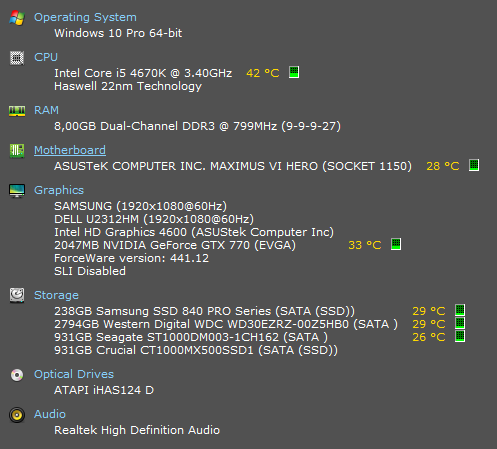Click the RAM memory stick icon
This screenshot has width=497, height=449.
(17, 111)
